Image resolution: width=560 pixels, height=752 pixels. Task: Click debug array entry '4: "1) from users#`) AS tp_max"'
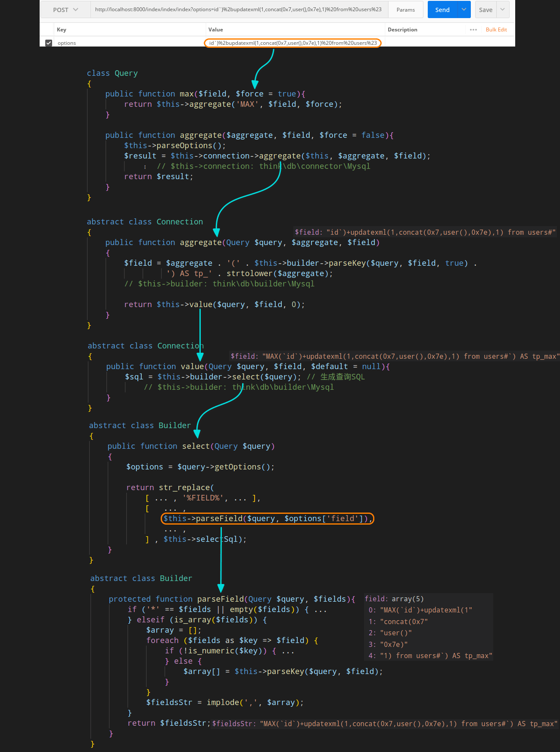(x=430, y=656)
